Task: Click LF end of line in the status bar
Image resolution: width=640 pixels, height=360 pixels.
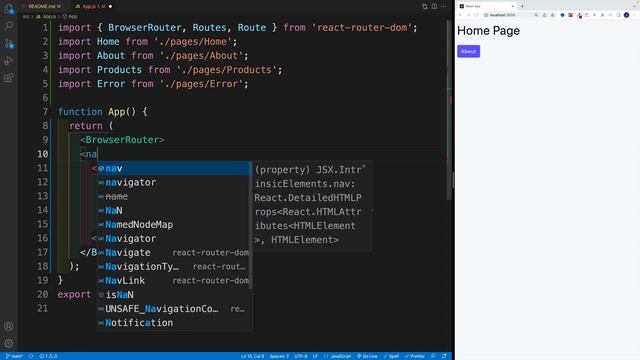Action: (316, 356)
